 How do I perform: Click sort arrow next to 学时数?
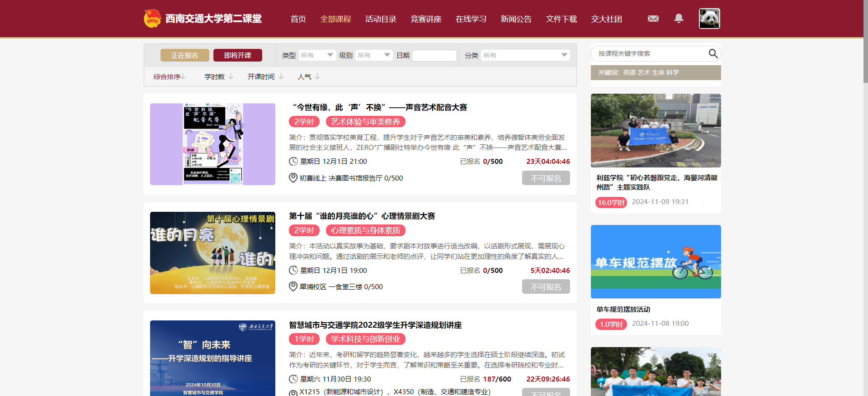tap(231, 76)
